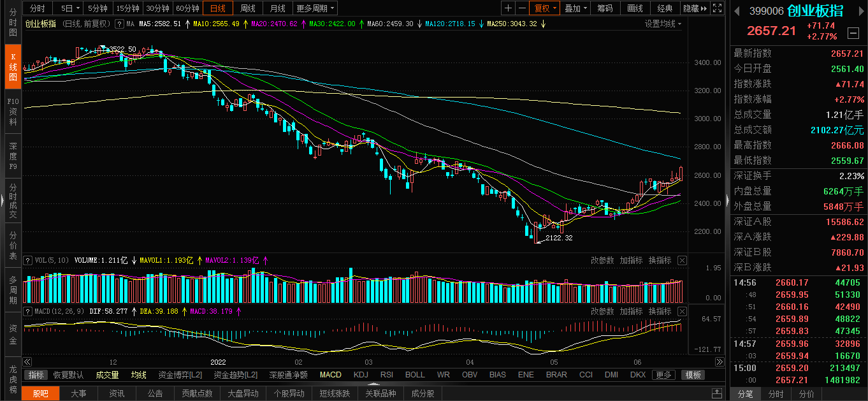Open the 设置均线 dropdown
This screenshot has width=868, height=401.
(663, 24)
